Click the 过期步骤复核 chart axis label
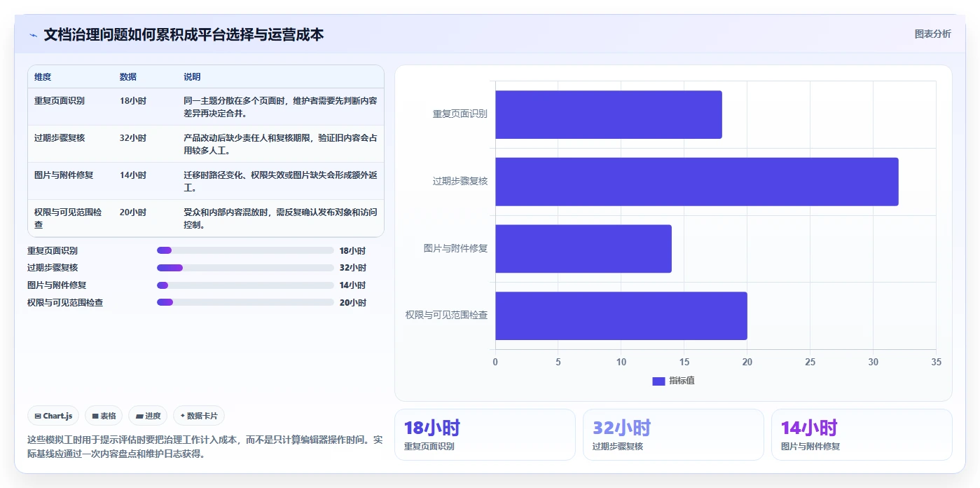The width and height of the screenshot is (980, 488). coord(460,181)
